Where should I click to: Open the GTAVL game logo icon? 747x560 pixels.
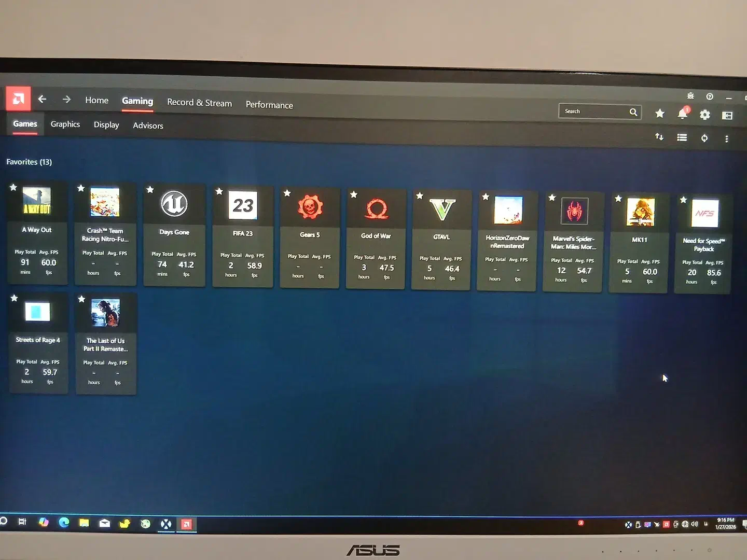click(442, 209)
